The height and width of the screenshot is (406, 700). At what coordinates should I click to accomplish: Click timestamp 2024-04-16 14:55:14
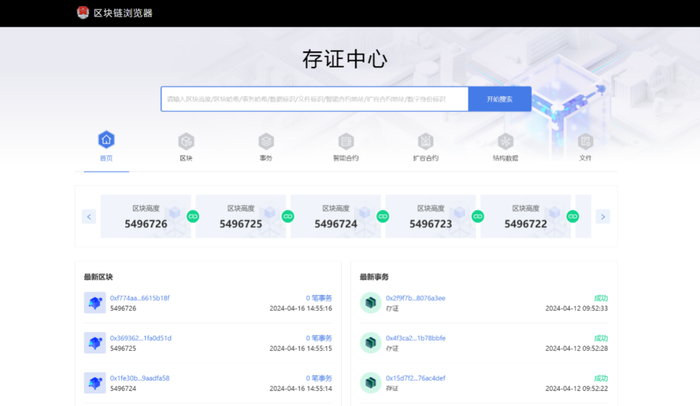tap(301, 389)
